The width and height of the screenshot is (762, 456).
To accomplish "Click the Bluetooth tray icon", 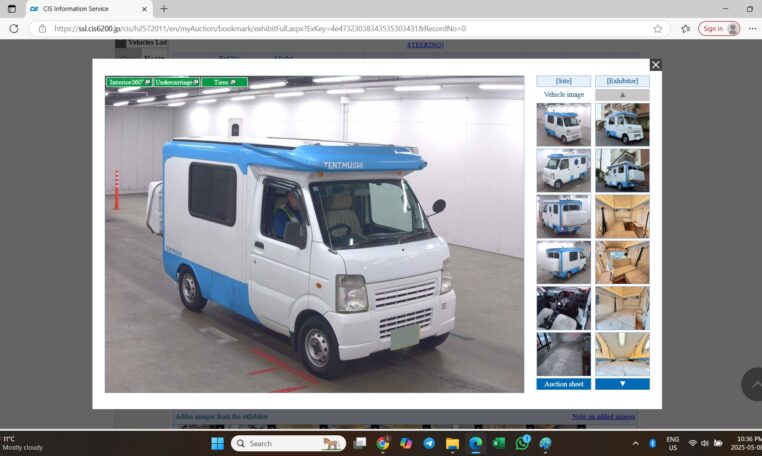I will point(653,443).
